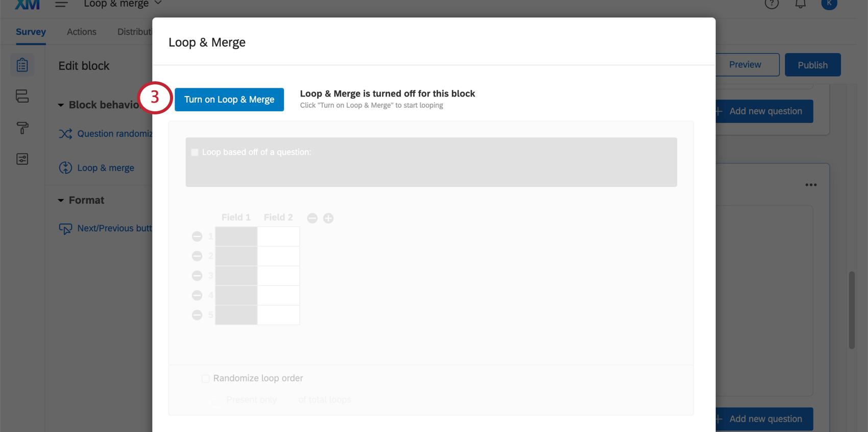
Task: Click the add field plus icon
Action: point(328,219)
